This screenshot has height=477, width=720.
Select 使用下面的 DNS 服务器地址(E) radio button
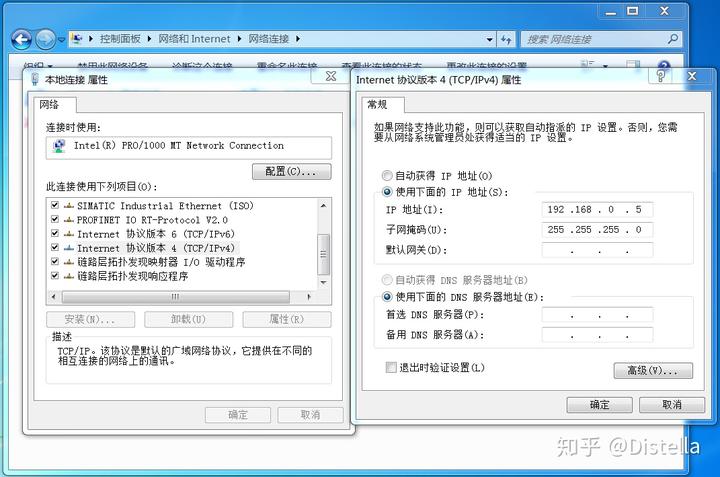click(387, 297)
